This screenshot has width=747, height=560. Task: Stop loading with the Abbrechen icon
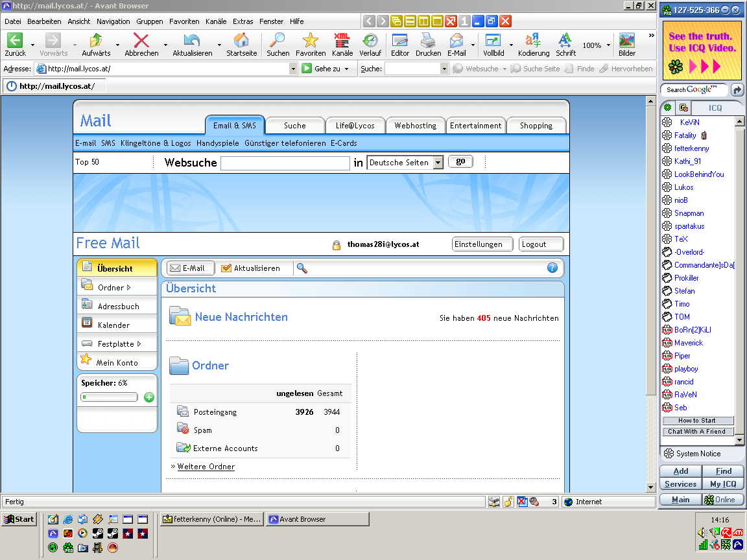tap(141, 40)
